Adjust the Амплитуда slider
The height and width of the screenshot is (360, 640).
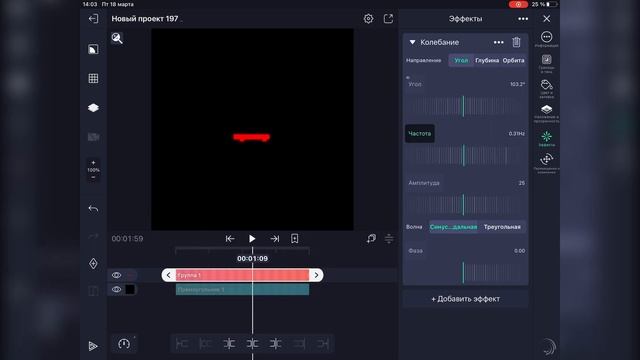click(x=465, y=205)
